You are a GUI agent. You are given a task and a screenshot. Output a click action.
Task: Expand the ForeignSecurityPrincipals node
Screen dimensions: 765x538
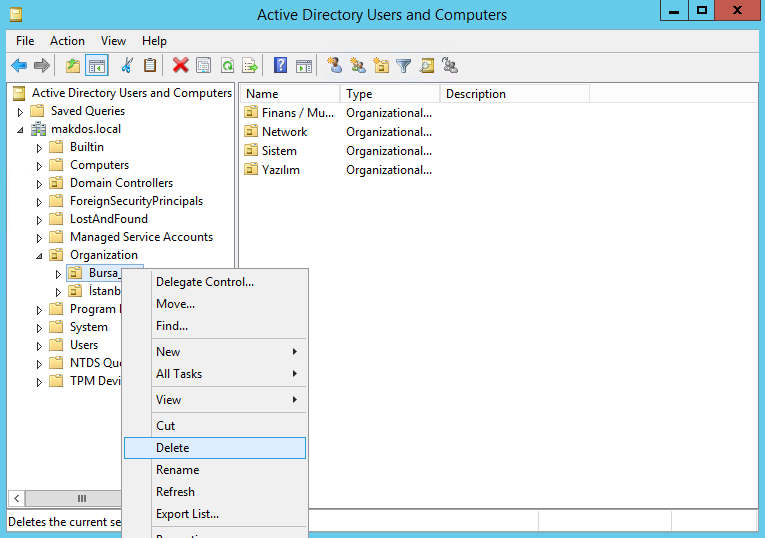pos(39,202)
